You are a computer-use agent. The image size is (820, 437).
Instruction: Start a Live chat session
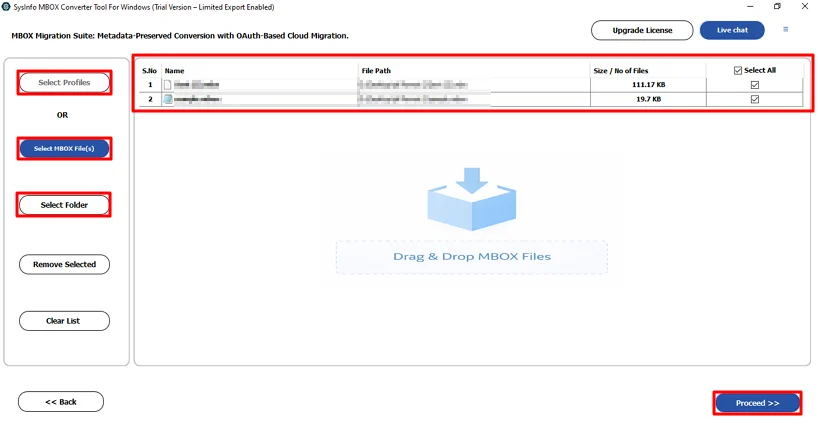tap(732, 30)
